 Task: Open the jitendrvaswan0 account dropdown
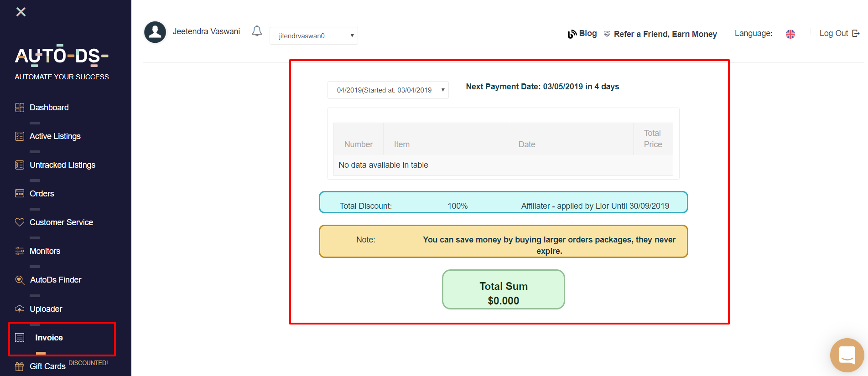coord(314,36)
